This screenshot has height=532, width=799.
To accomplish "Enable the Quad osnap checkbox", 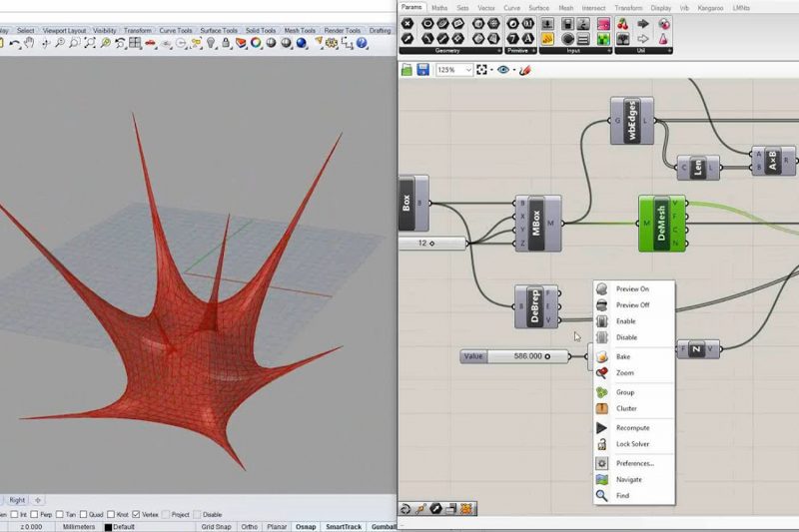I will tap(83, 515).
